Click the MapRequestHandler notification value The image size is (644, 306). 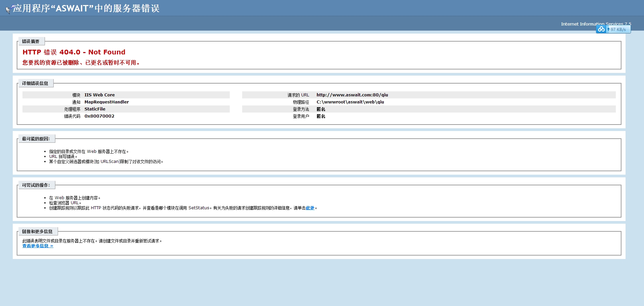pos(107,102)
